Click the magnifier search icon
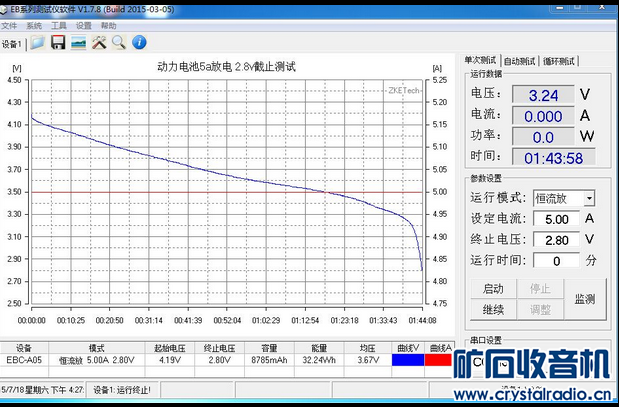The image size is (619, 407). 119,42
